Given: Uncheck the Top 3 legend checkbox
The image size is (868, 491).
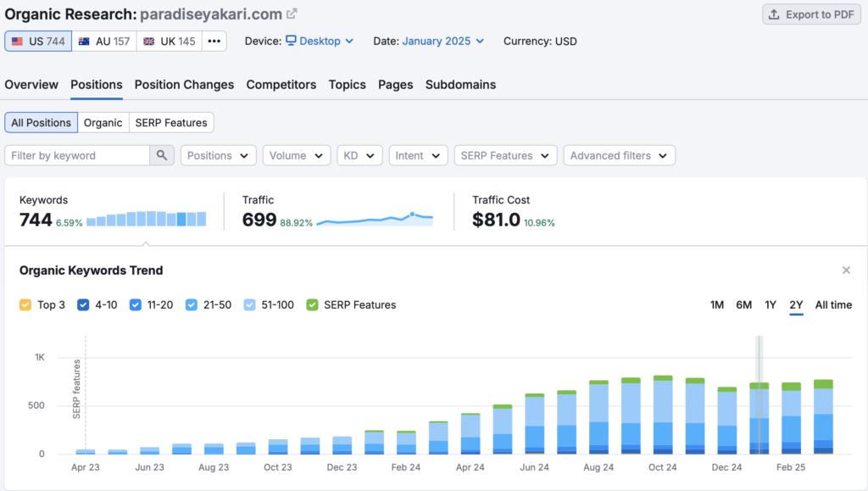Looking at the screenshot, I should (x=25, y=304).
